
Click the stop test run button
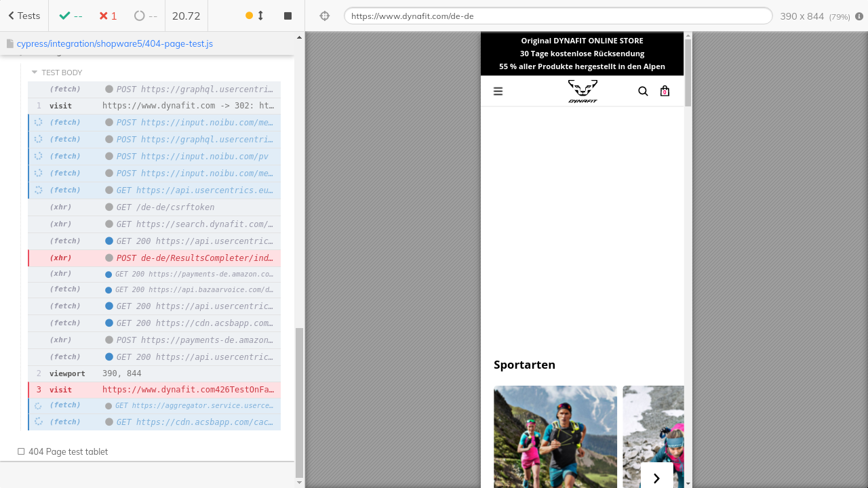pyautogui.click(x=288, y=16)
